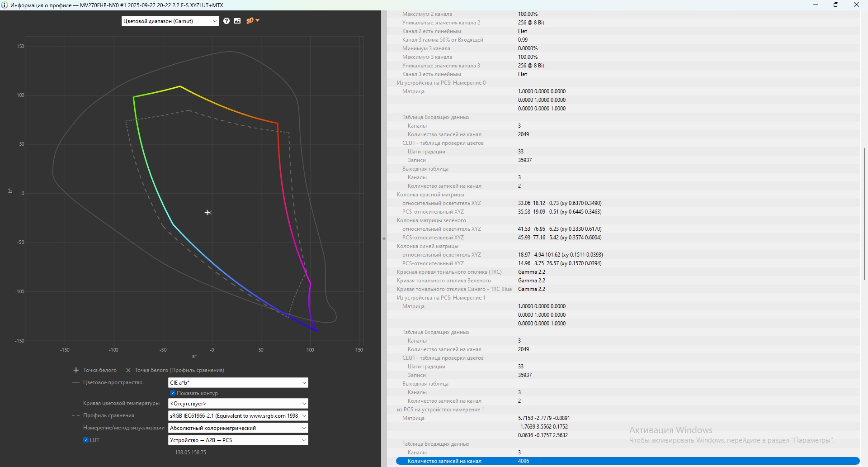Click the white point crosshair on gamut plot
Viewport: 868px width, 467px height.
click(x=208, y=212)
